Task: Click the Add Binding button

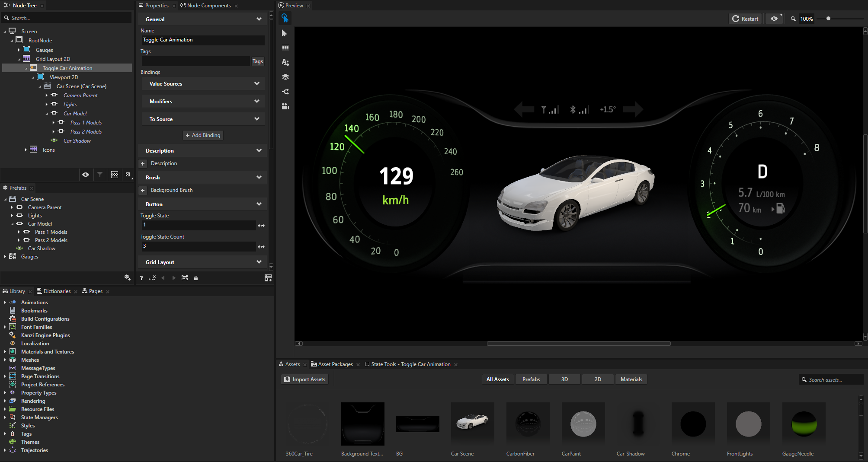Action: (x=203, y=135)
